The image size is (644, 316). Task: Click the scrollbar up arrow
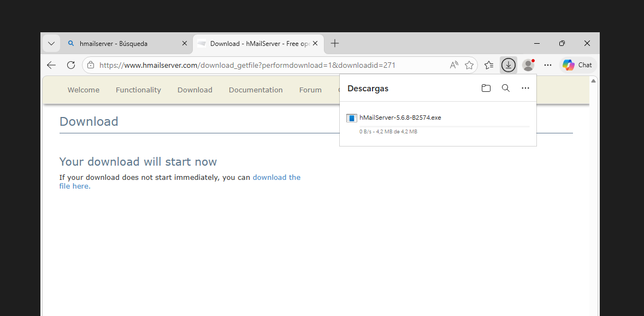tap(593, 81)
